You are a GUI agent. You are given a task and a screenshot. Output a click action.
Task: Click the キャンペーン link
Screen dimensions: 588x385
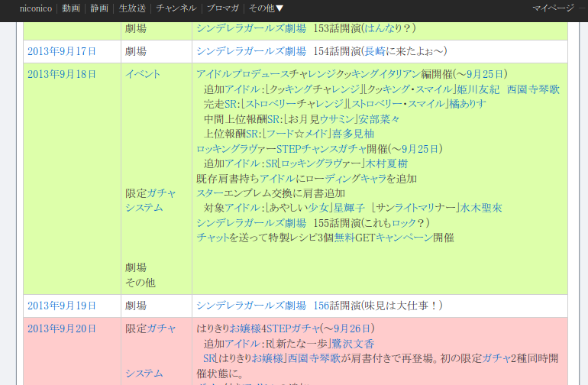click(403, 238)
